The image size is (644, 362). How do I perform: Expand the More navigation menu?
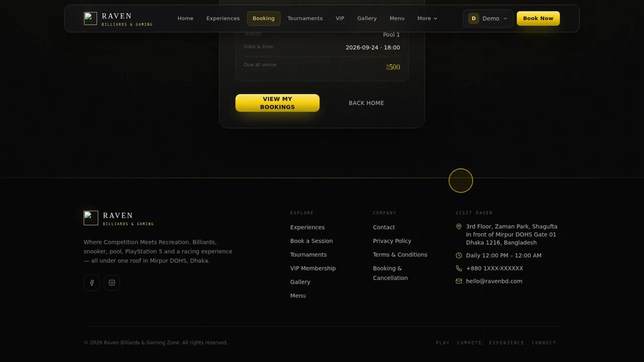coord(427,19)
